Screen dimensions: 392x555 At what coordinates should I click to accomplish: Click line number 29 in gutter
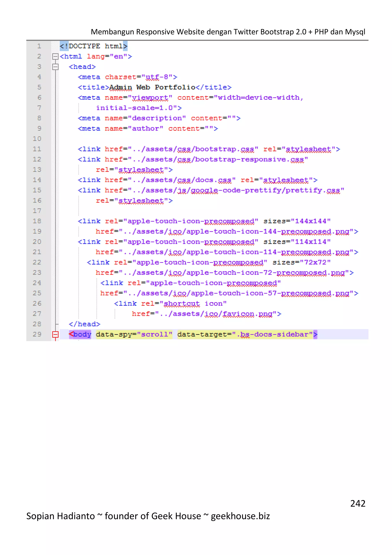coord(37,334)
